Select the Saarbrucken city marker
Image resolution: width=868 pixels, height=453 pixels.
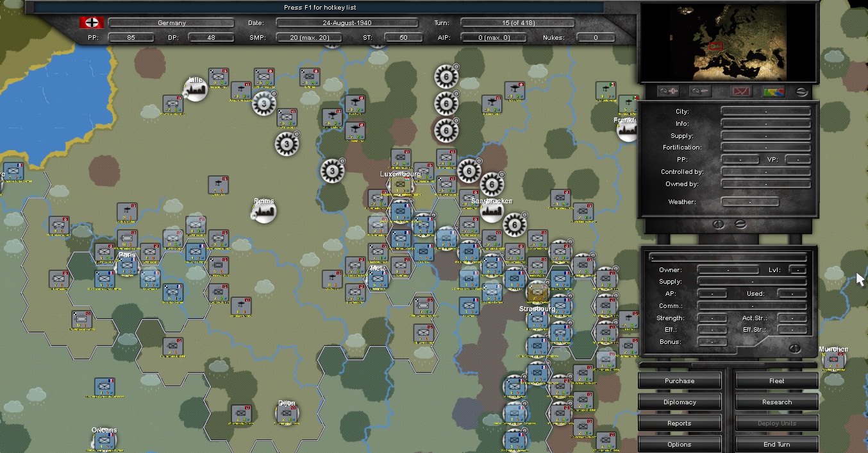point(492,210)
